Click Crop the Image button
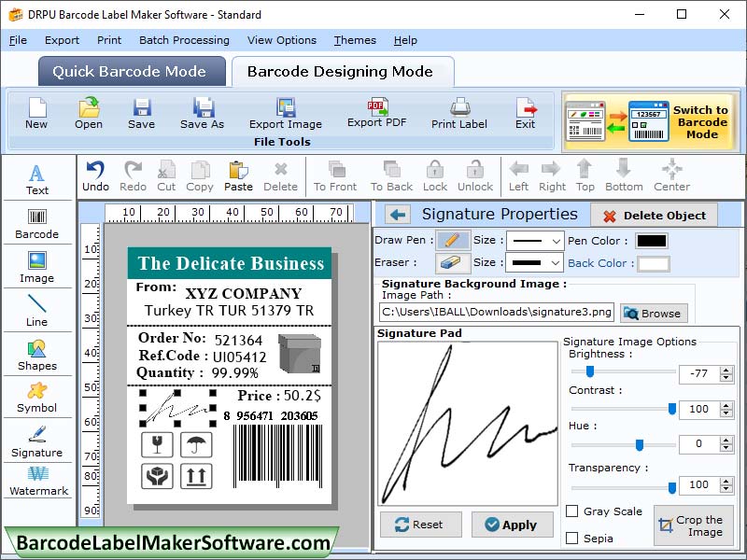 [693, 525]
